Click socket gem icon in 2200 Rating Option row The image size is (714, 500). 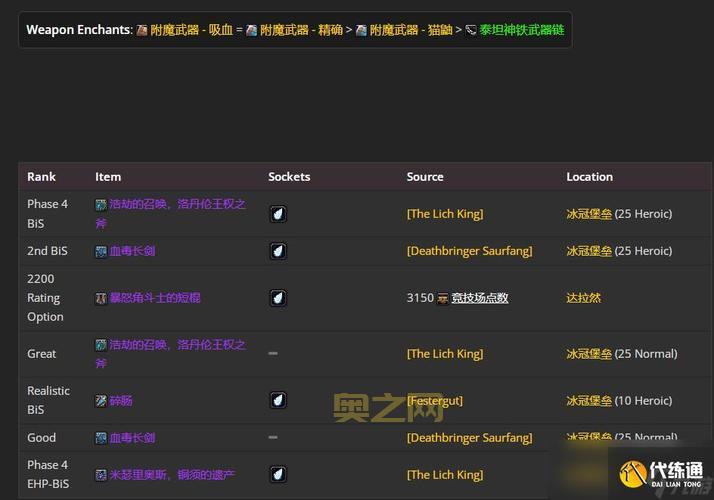278,298
